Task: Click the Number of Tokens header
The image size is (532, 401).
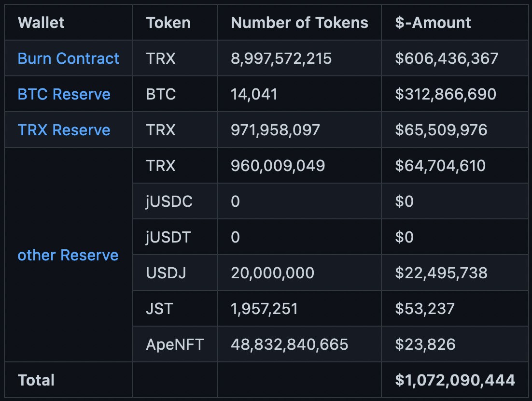Action: click(299, 23)
